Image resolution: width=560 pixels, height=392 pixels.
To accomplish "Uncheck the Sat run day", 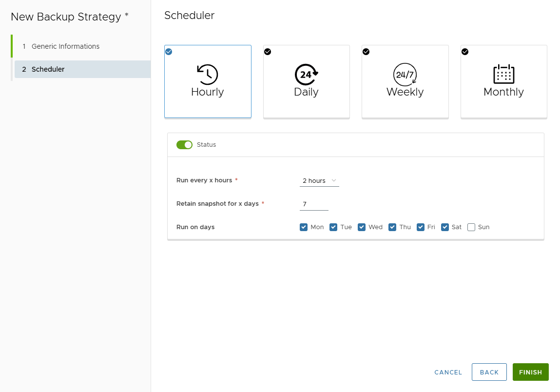I will (445, 227).
